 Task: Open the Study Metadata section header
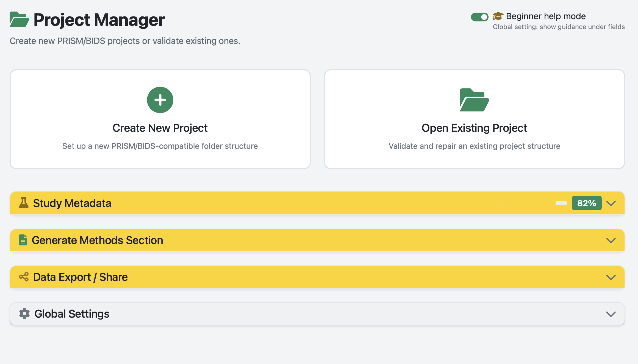tap(317, 203)
